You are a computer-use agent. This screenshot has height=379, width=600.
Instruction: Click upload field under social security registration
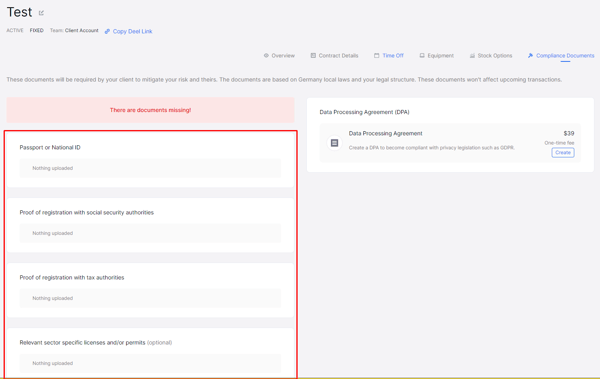pyautogui.click(x=150, y=233)
